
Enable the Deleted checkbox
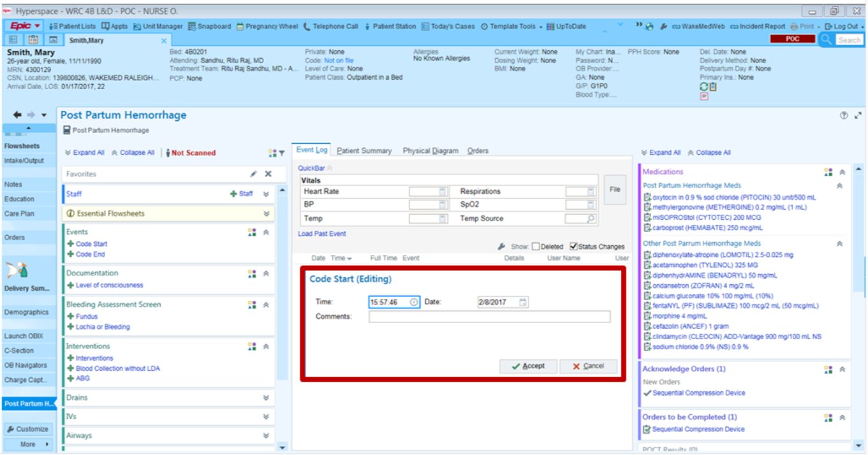pos(536,247)
